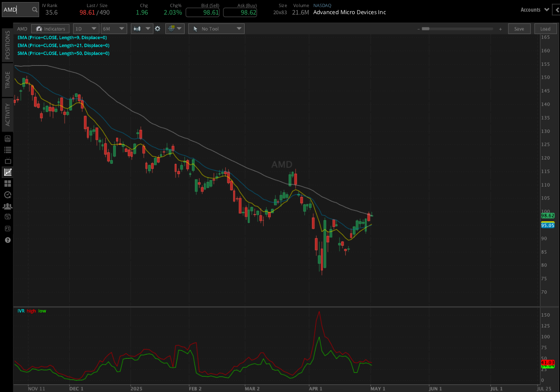Image resolution: width=560 pixels, height=392 pixels.
Task: Click the chart settings gear icon
Action: [157, 29]
